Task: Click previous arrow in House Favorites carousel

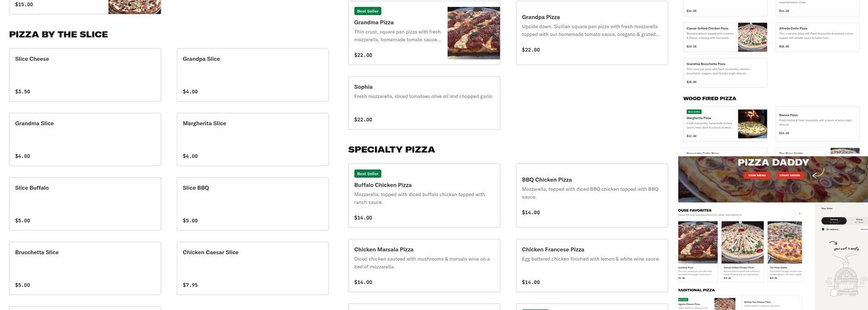Action: [x=793, y=213]
